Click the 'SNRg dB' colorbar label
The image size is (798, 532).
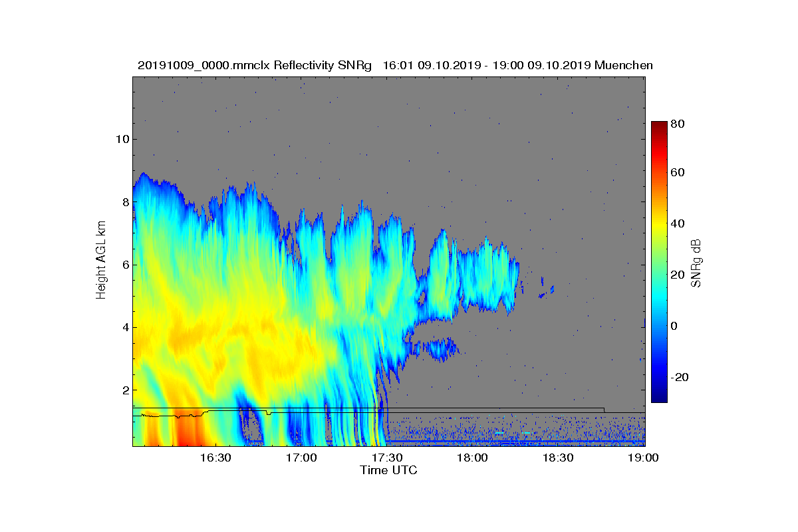tap(696, 263)
